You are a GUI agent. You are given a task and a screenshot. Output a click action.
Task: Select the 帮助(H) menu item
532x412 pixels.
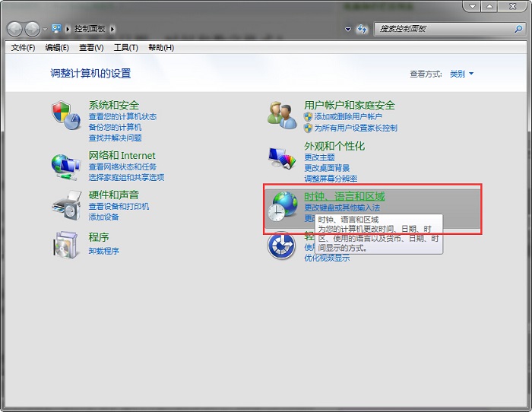point(161,47)
